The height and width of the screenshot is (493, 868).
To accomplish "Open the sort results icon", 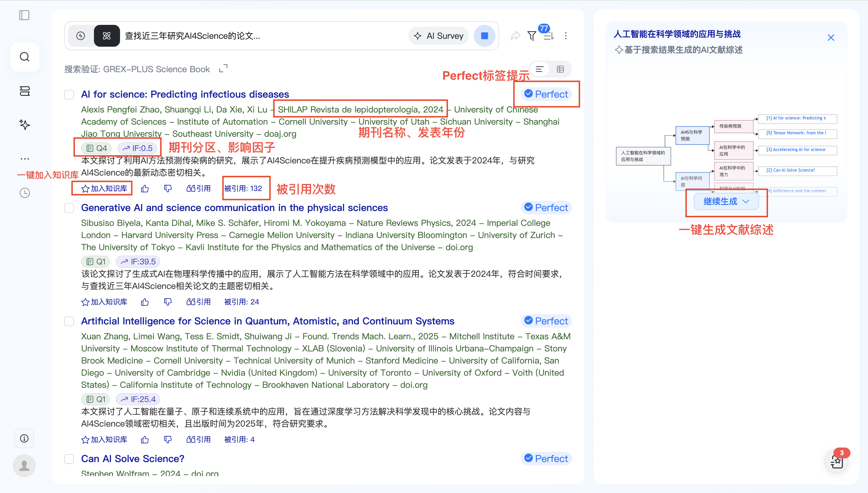I will 549,35.
